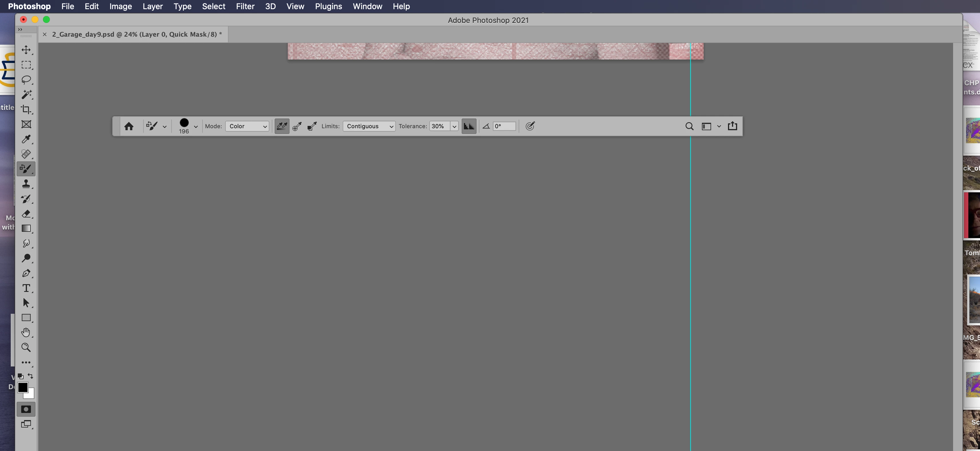Select the Magic Wand tool
Screen dimensions: 980x451
point(26,94)
